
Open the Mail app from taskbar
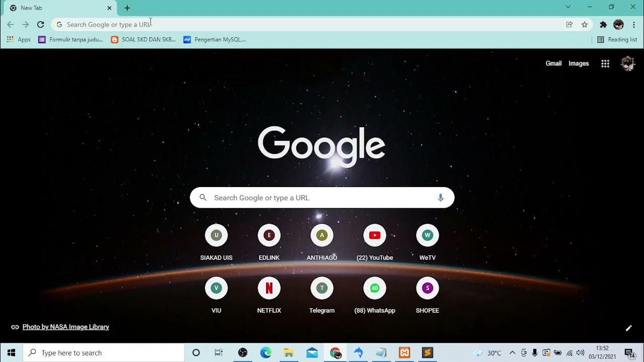click(x=312, y=352)
